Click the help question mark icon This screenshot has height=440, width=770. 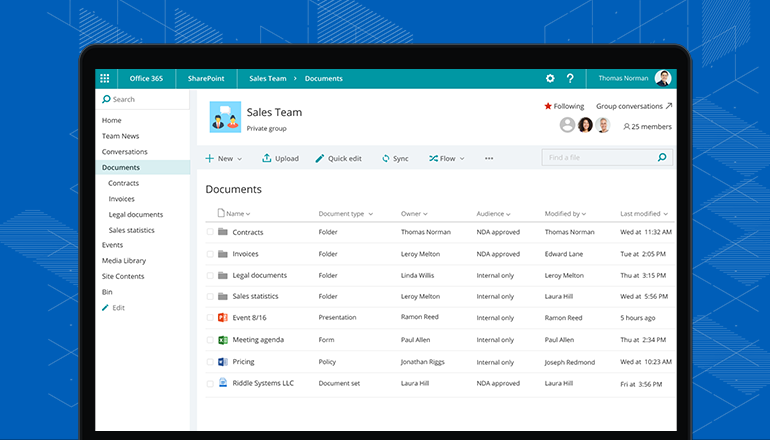(570, 78)
